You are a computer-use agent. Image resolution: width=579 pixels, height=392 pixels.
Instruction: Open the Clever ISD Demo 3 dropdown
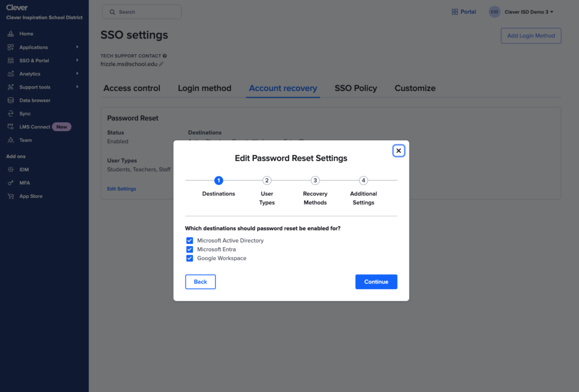click(529, 12)
